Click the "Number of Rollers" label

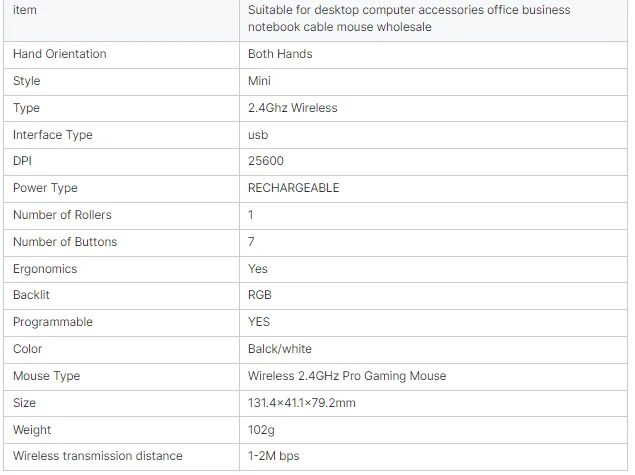point(62,215)
